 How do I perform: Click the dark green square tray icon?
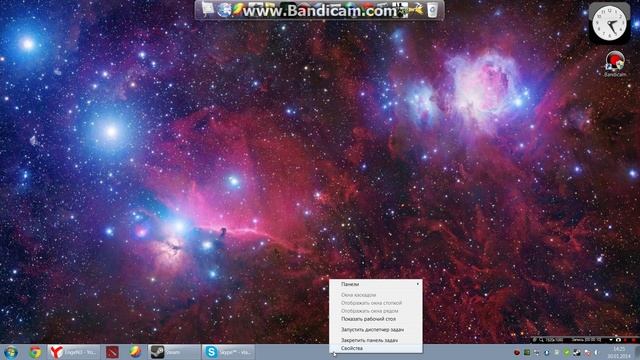point(527,352)
